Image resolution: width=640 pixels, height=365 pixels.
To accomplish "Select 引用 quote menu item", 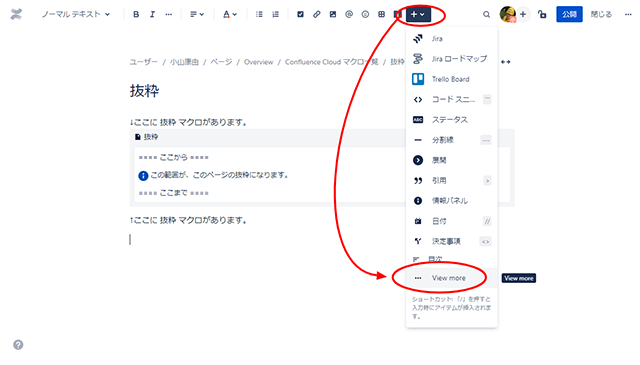I will tap(452, 180).
